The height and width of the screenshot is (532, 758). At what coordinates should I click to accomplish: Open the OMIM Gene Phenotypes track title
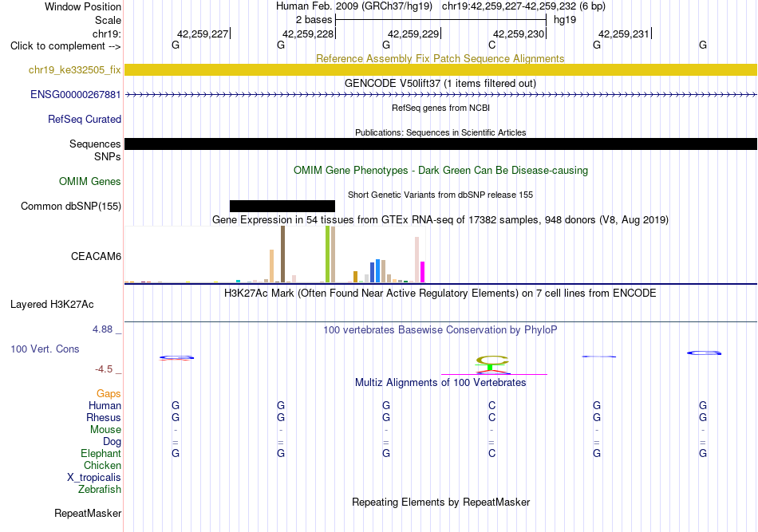pyautogui.click(x=441, y=171)
